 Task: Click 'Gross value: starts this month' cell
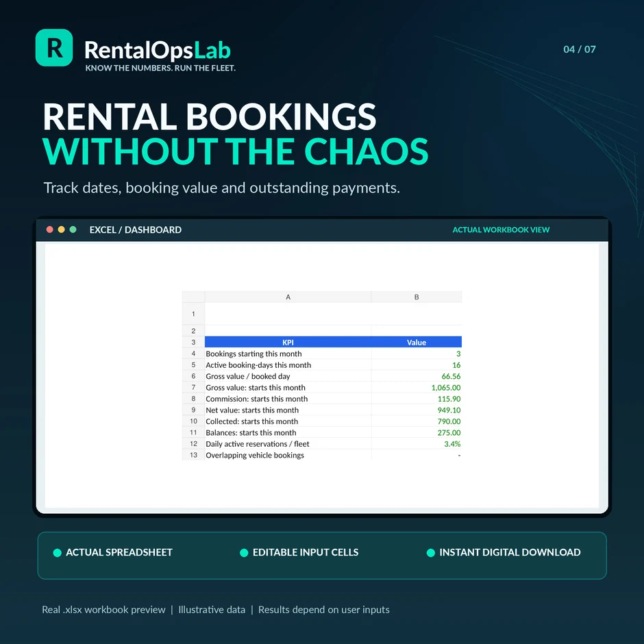(x=288, y=388)
